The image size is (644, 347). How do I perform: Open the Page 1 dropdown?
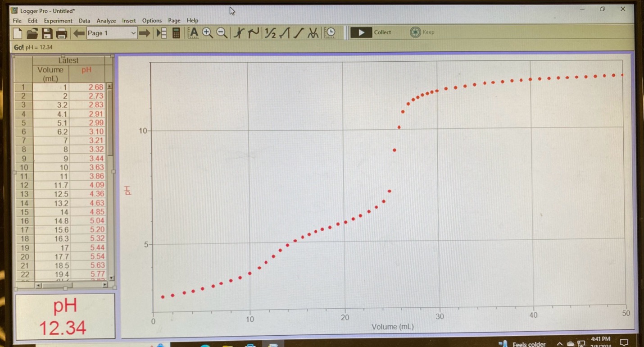point(111,32)
